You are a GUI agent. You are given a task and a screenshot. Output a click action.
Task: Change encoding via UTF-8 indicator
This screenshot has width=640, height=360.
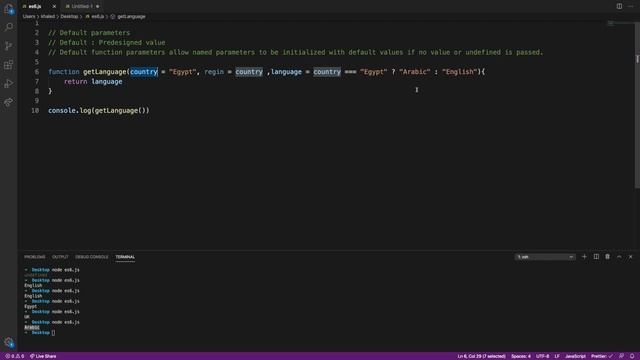[542, 356]
